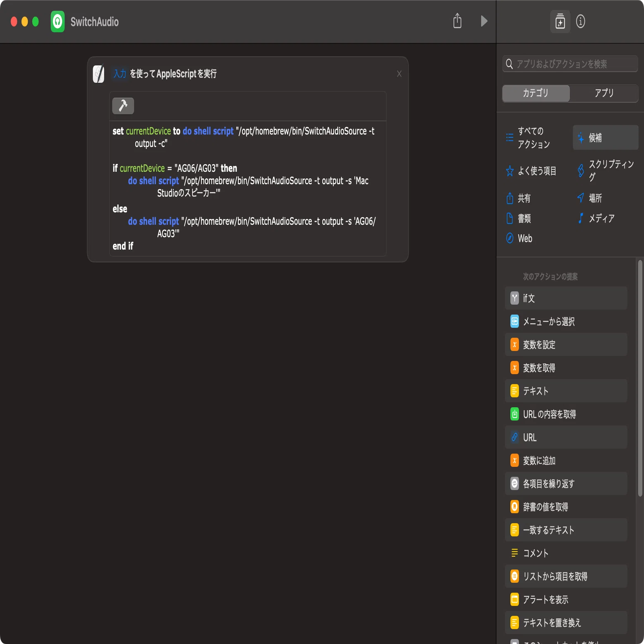The height and width of the screenshot is (644, 644).
Task: Open the action library panel
Action: tap(560, 22)
